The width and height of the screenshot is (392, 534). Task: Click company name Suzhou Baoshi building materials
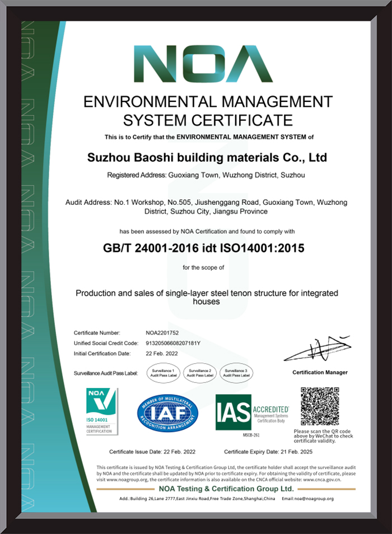[207, 158]
